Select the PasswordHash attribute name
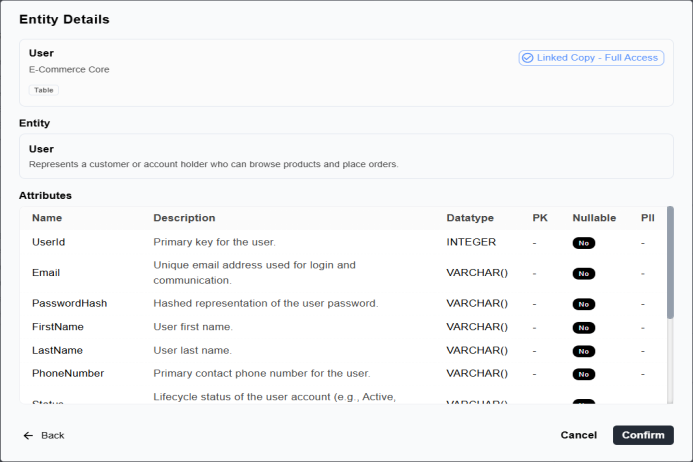Image resolution: width=693 pixels, height=462 pixels. [69, 303]
